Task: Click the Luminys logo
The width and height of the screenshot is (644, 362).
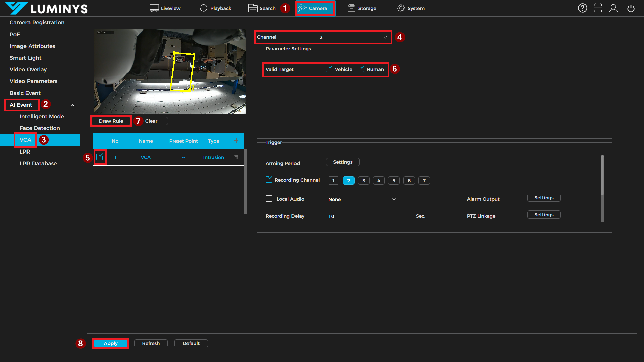Action: 46,8
